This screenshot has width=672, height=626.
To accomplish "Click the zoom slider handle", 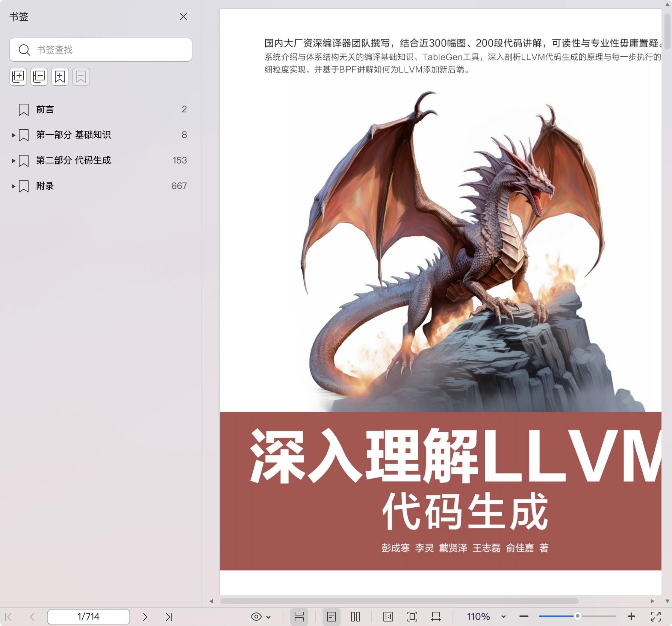I will [578, 616].
